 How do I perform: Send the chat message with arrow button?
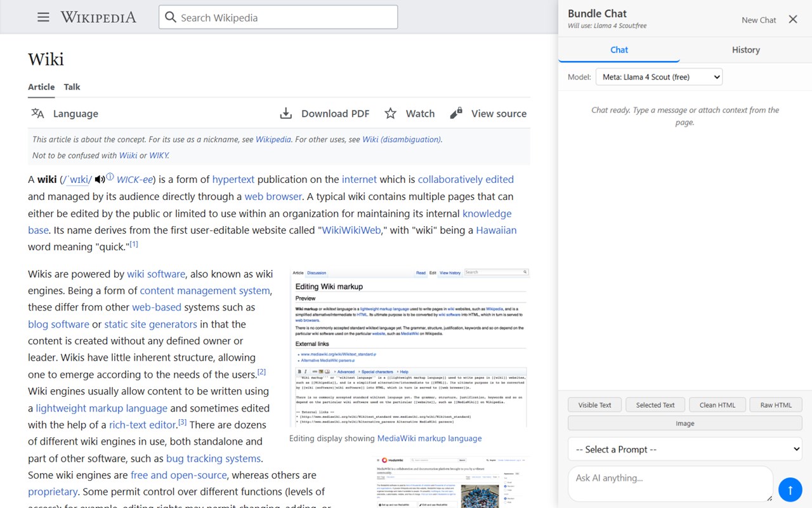[790, 490]
